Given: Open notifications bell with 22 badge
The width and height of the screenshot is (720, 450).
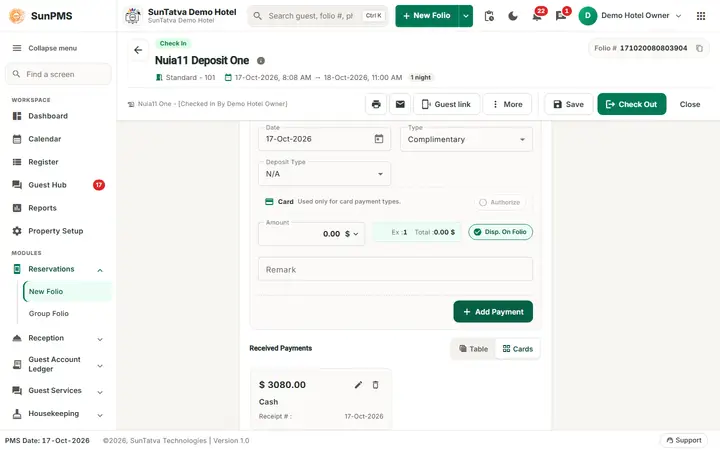Looking at the screenshot, I should 537,16.
